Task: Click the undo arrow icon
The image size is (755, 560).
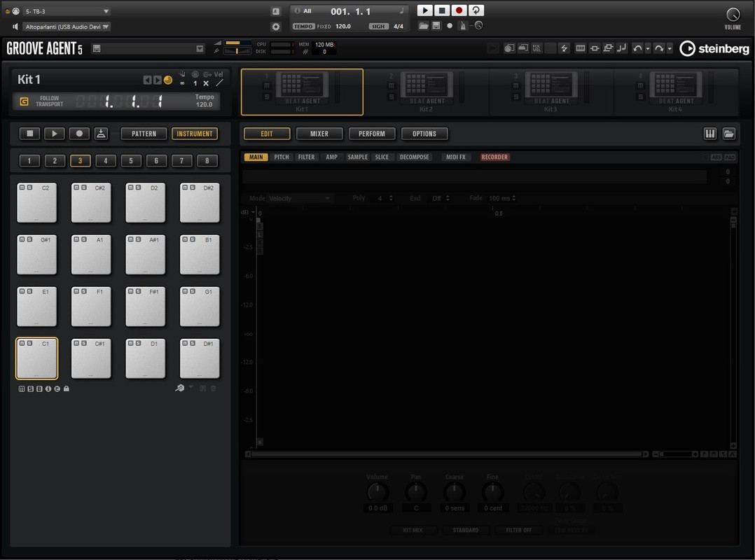Action: coord(637,48)
